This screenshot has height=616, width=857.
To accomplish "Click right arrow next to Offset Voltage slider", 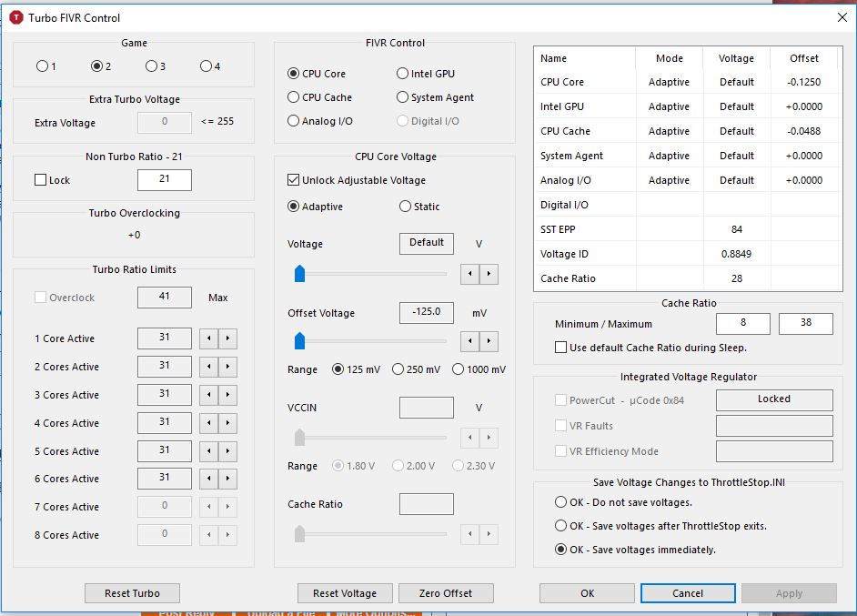I will click(489, 342).
